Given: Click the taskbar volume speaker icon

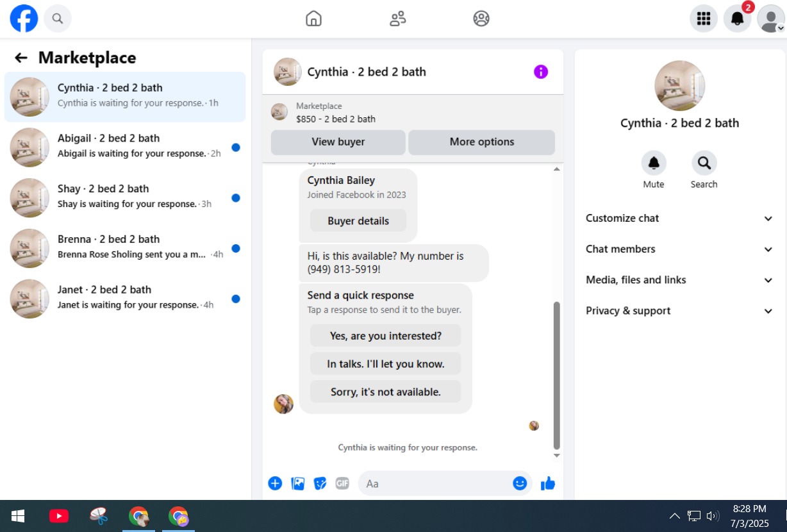Looking at the screenshot, I should (712, 516).
